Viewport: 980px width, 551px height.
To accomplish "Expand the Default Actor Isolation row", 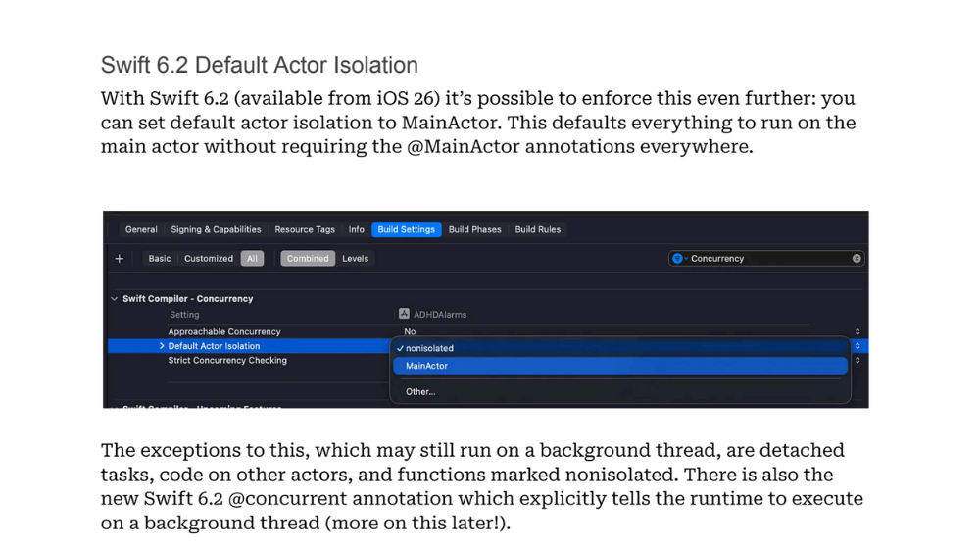I will tap(162, 346).
